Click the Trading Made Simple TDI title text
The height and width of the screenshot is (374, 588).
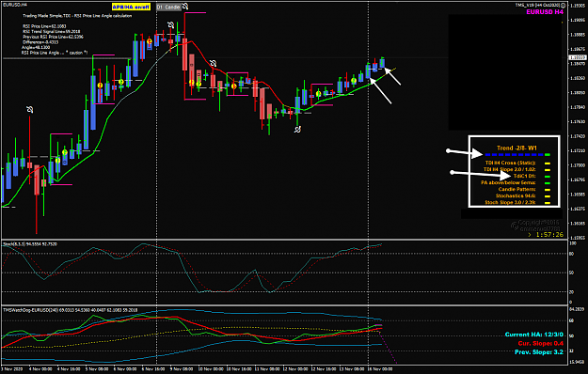point(77,16)
